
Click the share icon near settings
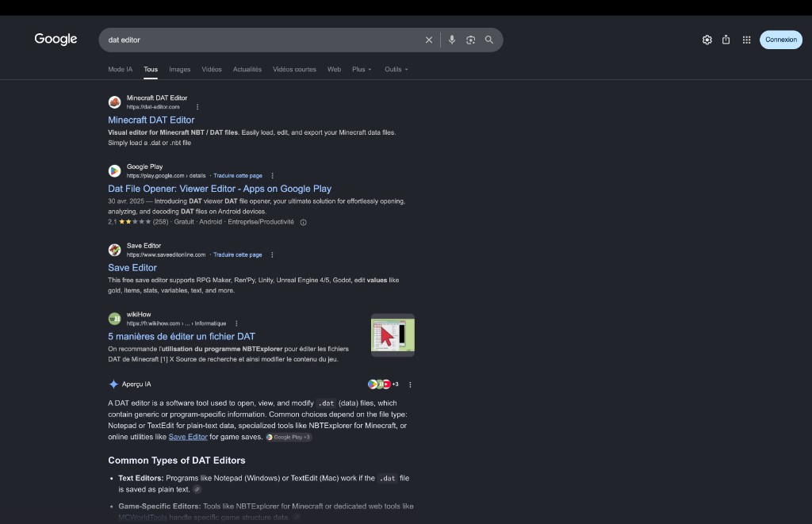click(x=726, y=40)
